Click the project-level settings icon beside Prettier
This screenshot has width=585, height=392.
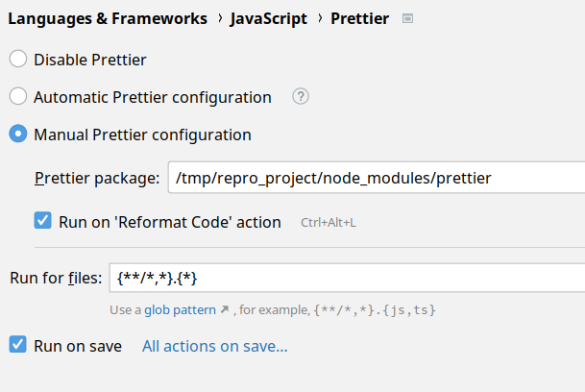pos(407,18)
